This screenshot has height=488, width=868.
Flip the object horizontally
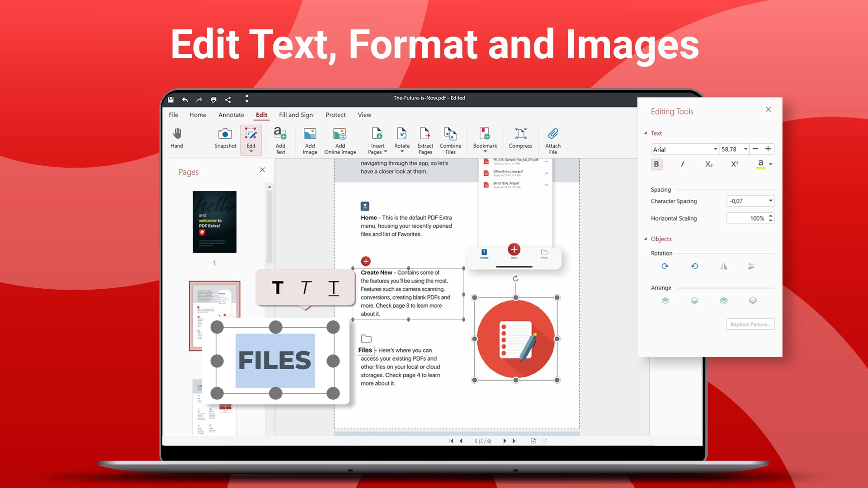tap(724, 266)
